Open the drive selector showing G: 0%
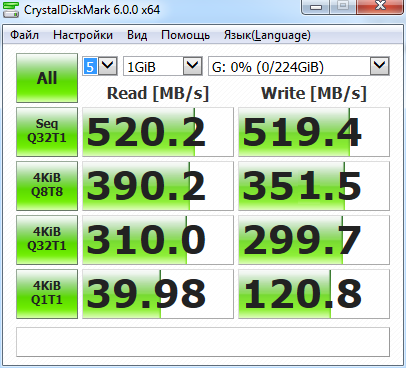 [299, 66]
